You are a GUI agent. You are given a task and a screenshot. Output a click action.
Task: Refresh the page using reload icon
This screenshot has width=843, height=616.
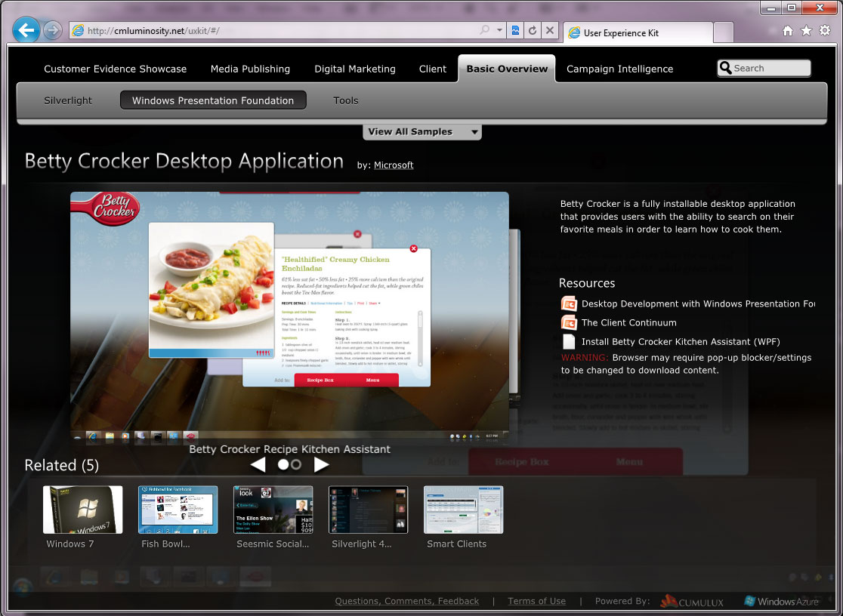click(533, 31)
